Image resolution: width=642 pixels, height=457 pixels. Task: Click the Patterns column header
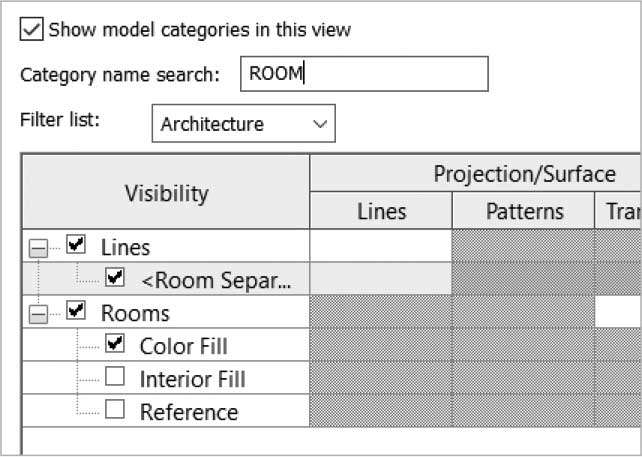[524, 211]
